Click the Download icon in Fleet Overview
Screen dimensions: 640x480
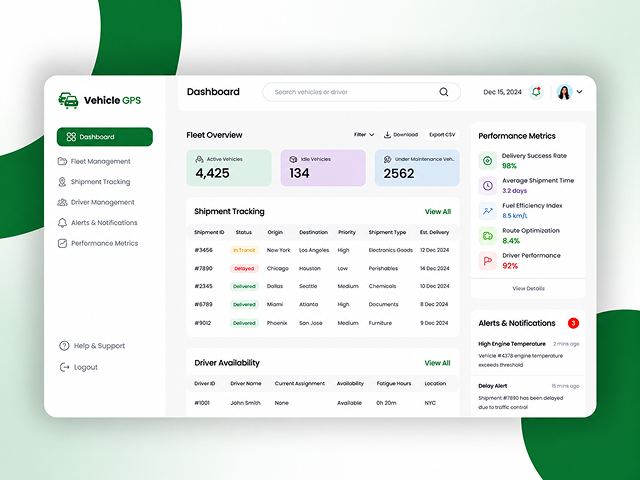(x=387, y=135)
